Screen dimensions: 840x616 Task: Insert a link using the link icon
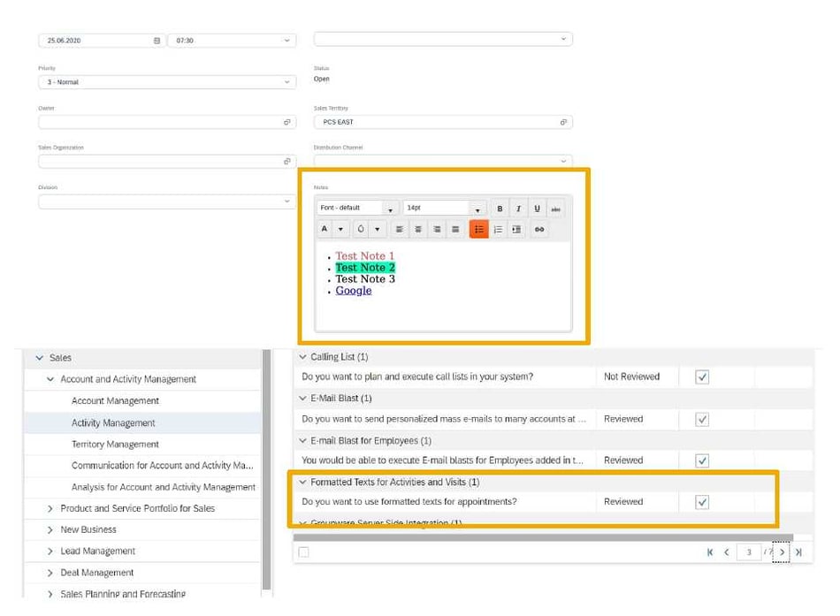point(539,229)
